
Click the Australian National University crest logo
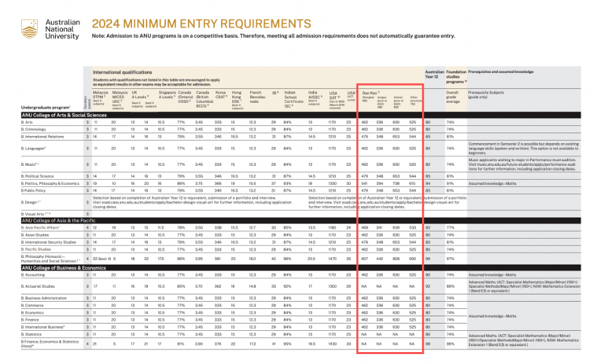click(x=29, y=29)
